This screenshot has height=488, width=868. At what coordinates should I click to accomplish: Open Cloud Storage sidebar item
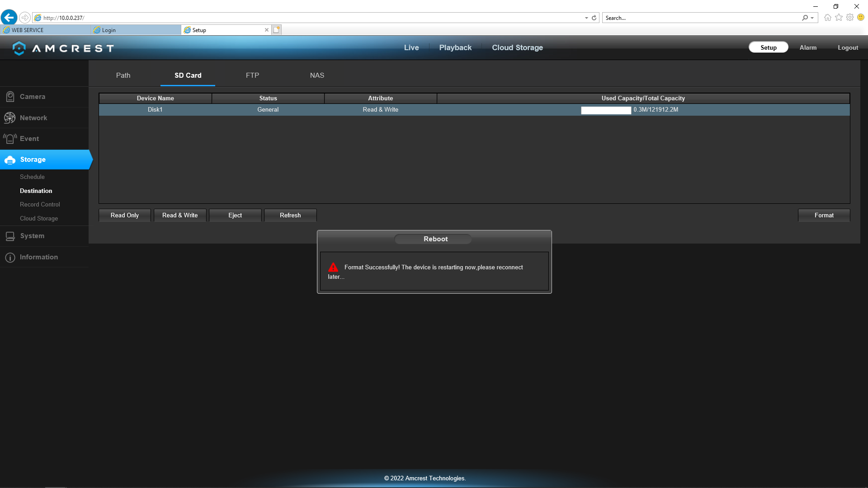point(39,218)
